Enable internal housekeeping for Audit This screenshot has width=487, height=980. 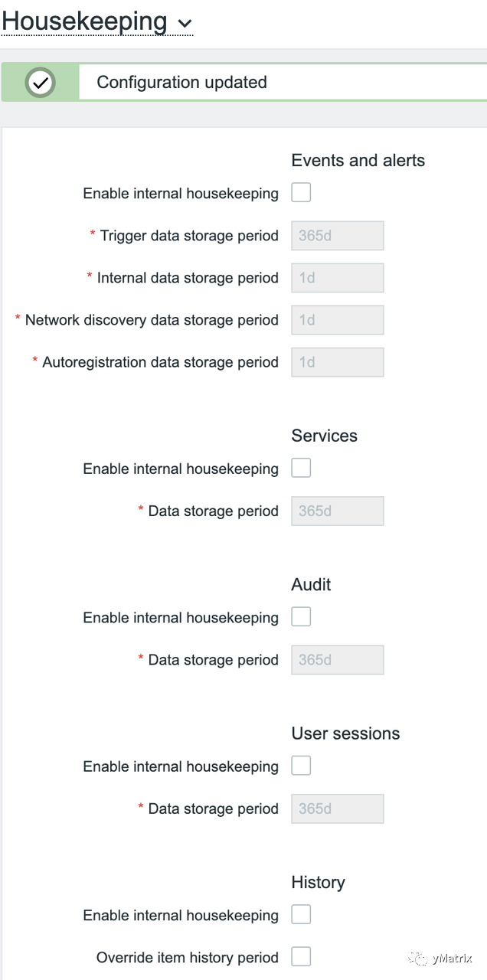click(302, 617)
